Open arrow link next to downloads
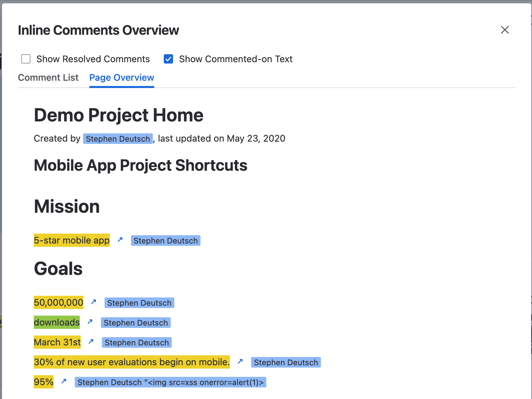This screenshot has height=399, width=532. [x=90, y=322]
